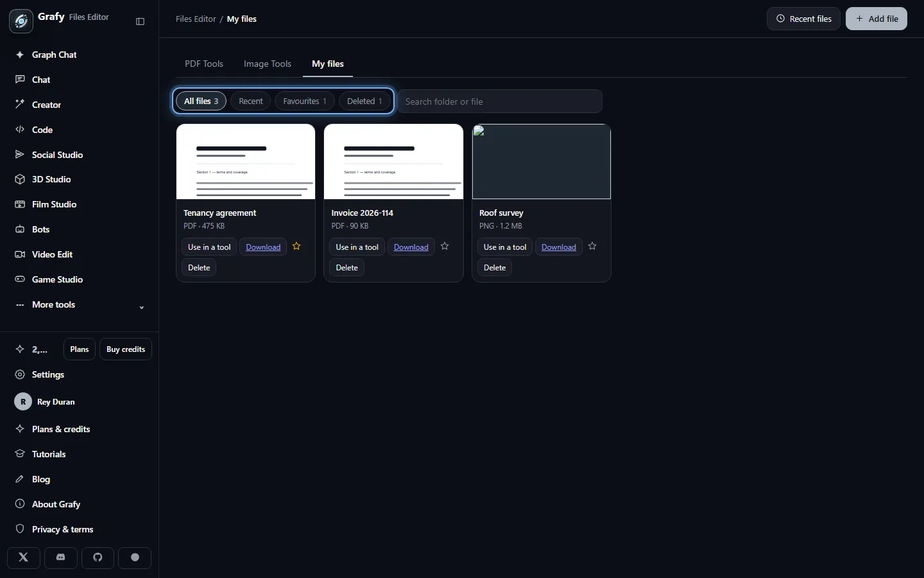Delete the Roof survey file
924x578 pixels.
click(495, 268)
